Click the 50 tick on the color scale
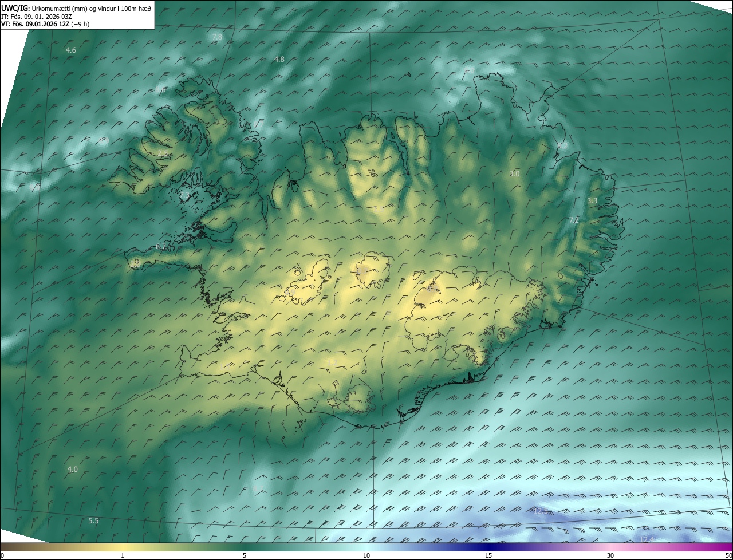Viewport: 733px width, 560px height. click(728, 555)
